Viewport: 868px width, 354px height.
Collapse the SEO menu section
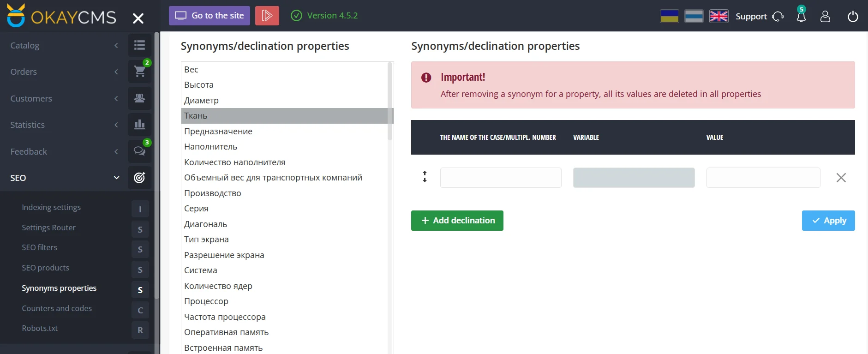point(64,178)
